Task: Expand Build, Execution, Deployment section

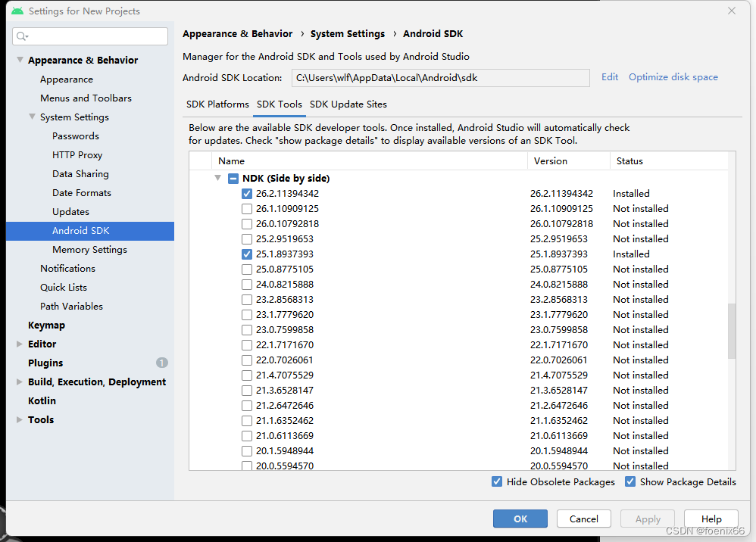Action: click(x=18, y=382)
